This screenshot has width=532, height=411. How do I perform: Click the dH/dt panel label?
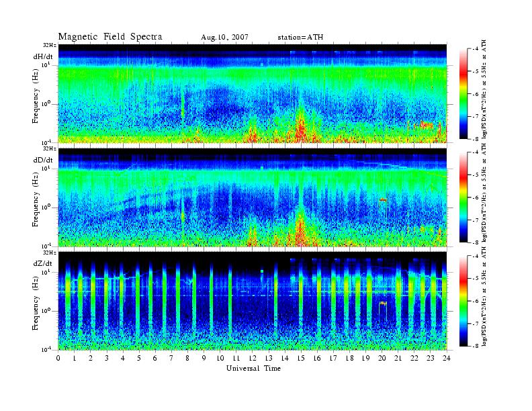tap(43, 56)
